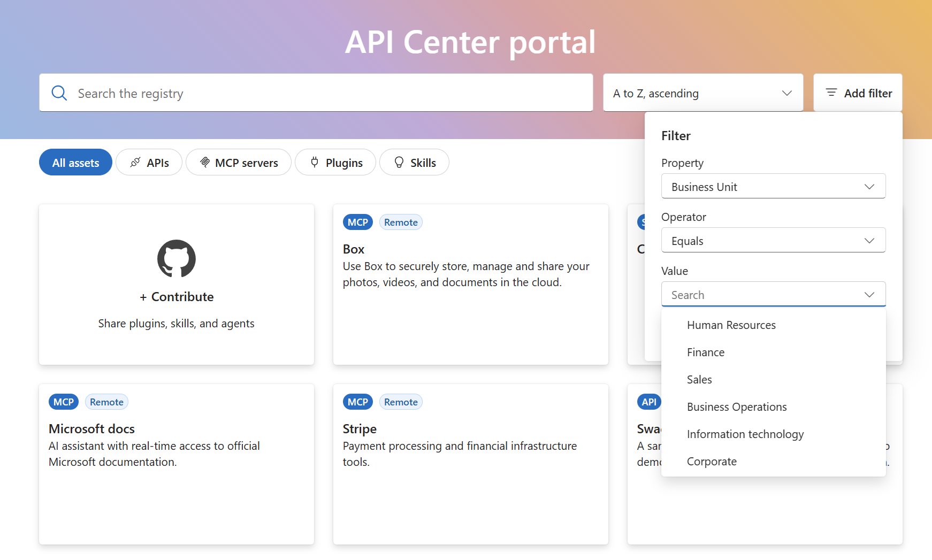Switch to the All assets tab
Image resolution: width=932 pixels, height=560 pixels.
pyautogui.click(x=75, y=162)
